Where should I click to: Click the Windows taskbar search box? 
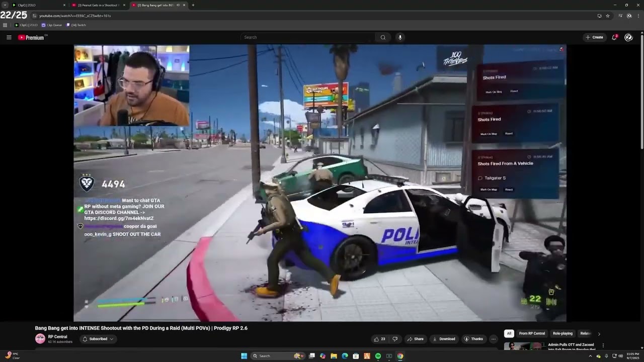pyautogui.click(x=278, y=356)
